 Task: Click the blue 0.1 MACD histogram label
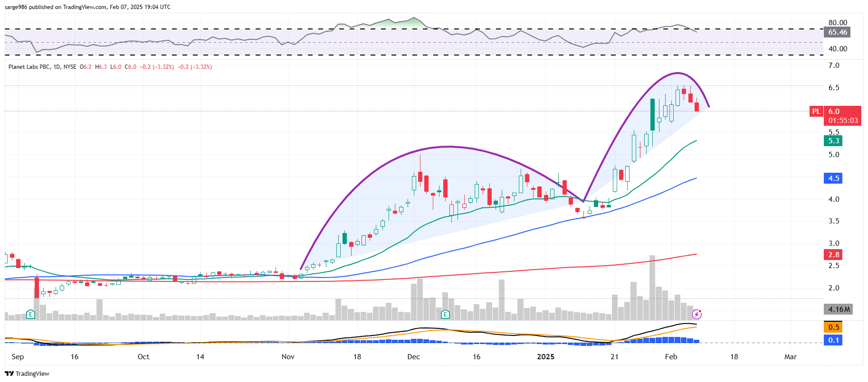(x=833, y=340)
